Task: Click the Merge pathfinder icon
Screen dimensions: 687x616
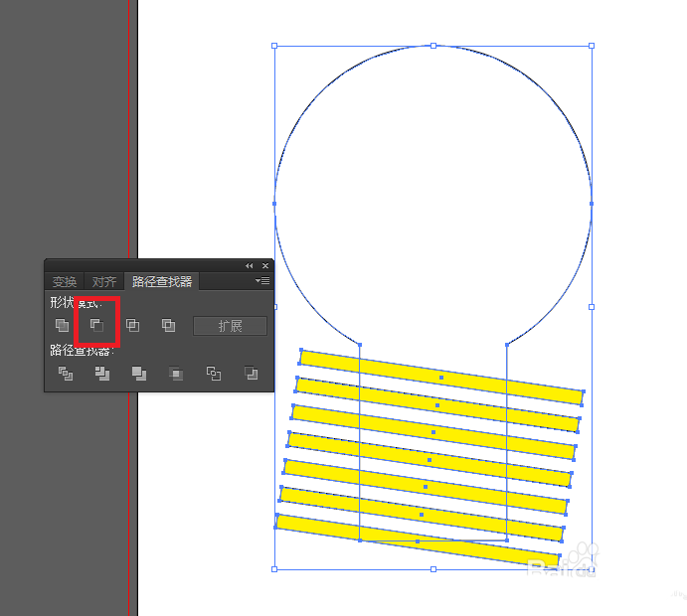Action: click(139, 374)
